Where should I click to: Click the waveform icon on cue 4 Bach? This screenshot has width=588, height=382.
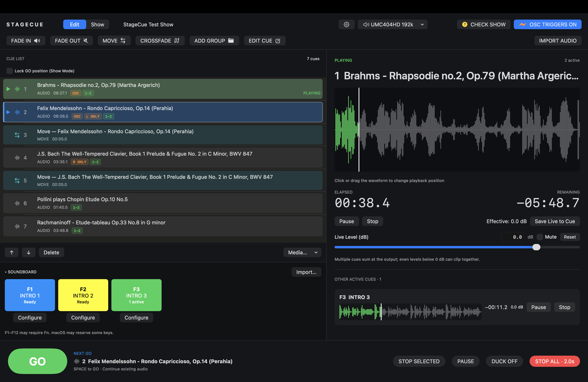click(x=17, y=158)
